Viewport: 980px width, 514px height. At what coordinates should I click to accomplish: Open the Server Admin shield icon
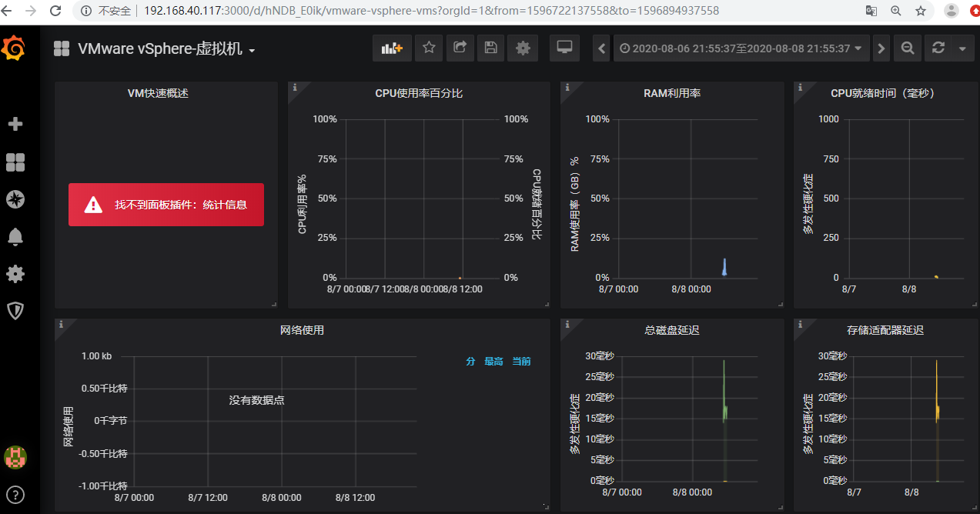point(15,311)
